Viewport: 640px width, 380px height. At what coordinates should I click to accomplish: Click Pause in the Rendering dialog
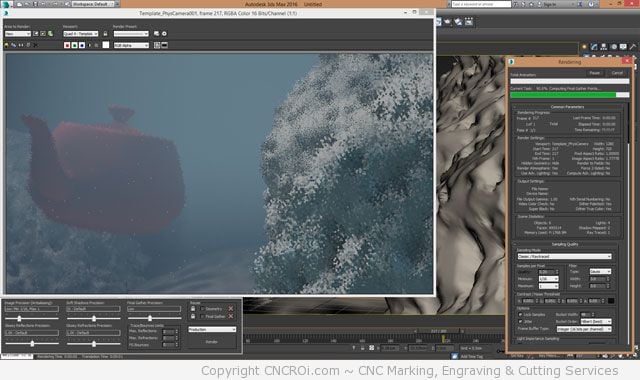[595, 73]
